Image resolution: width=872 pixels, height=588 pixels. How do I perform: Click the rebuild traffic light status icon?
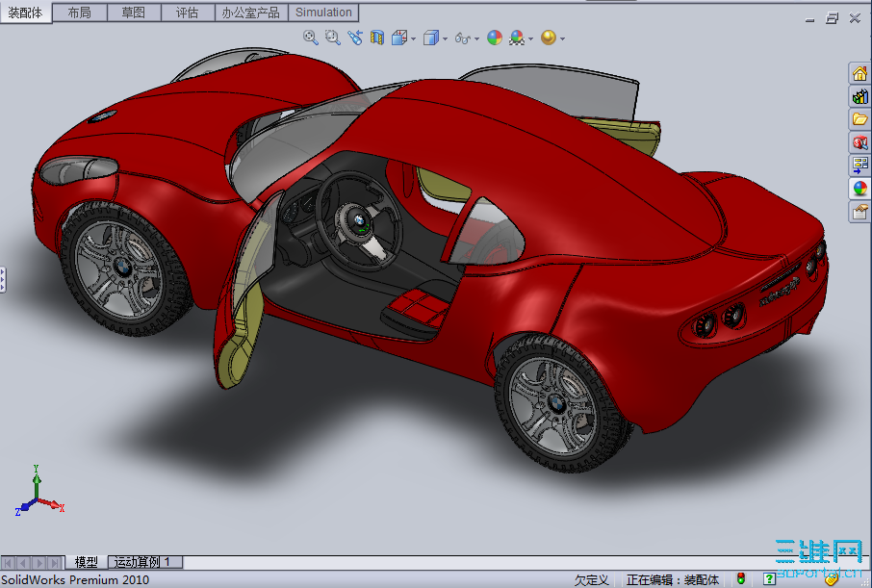(x=741, y=579)
